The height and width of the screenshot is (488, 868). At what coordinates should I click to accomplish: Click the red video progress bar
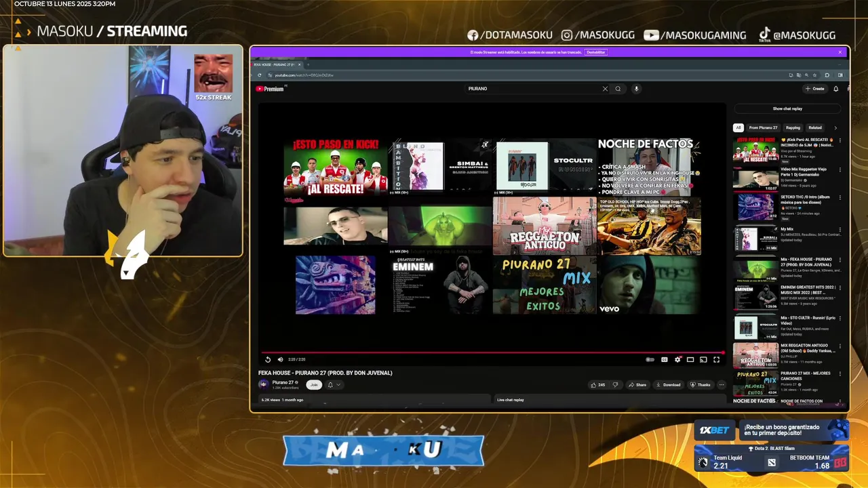pos(492,352)
